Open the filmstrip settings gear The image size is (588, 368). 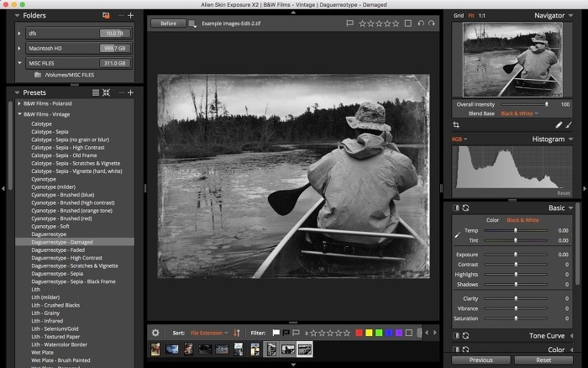point(155,332)
